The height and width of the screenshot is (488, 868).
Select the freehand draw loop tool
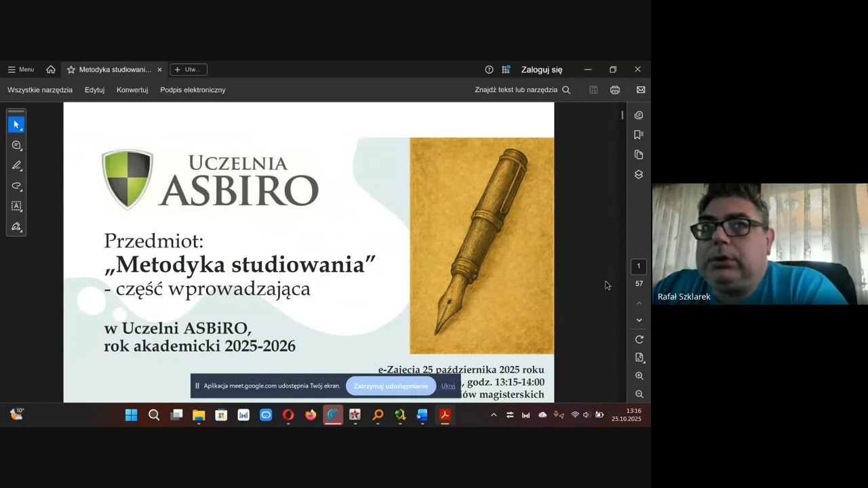coord(16,186)
